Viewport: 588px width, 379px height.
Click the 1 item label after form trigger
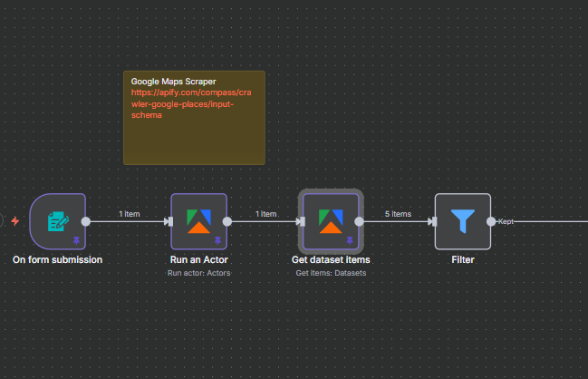point(130,214)
